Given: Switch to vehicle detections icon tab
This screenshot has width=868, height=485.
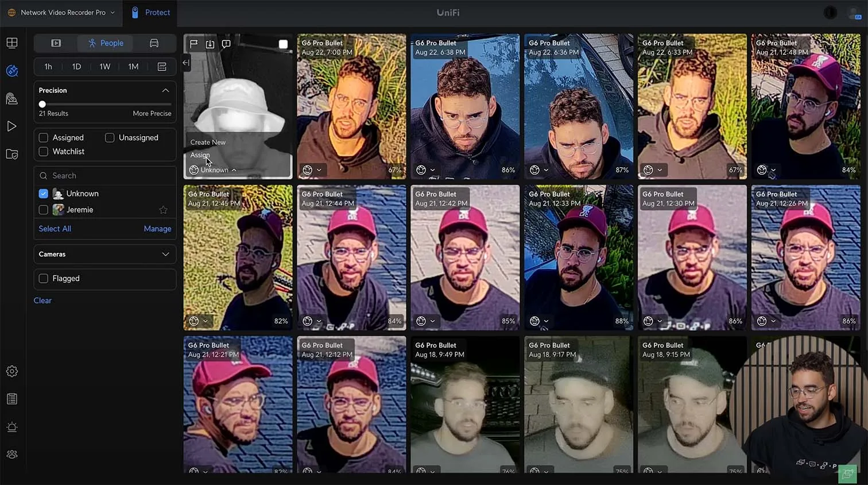Looking at the screenshot, I should (154, 43).
